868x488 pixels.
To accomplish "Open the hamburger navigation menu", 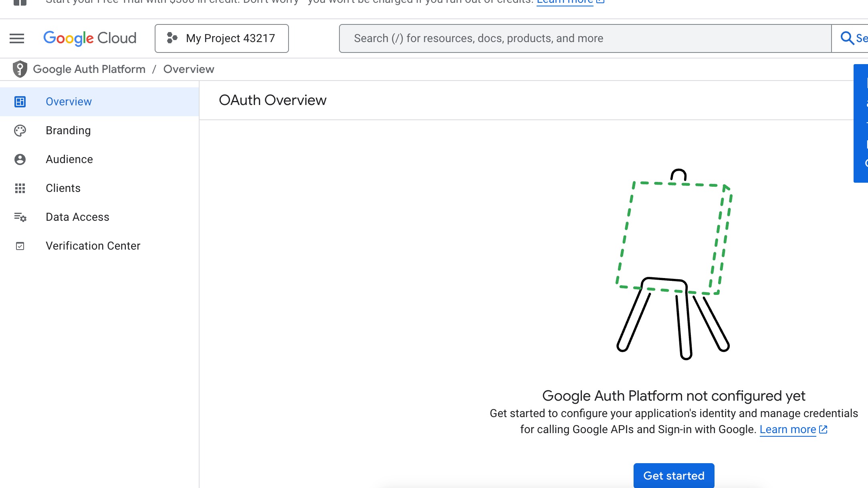I will [x=17, y=38].
